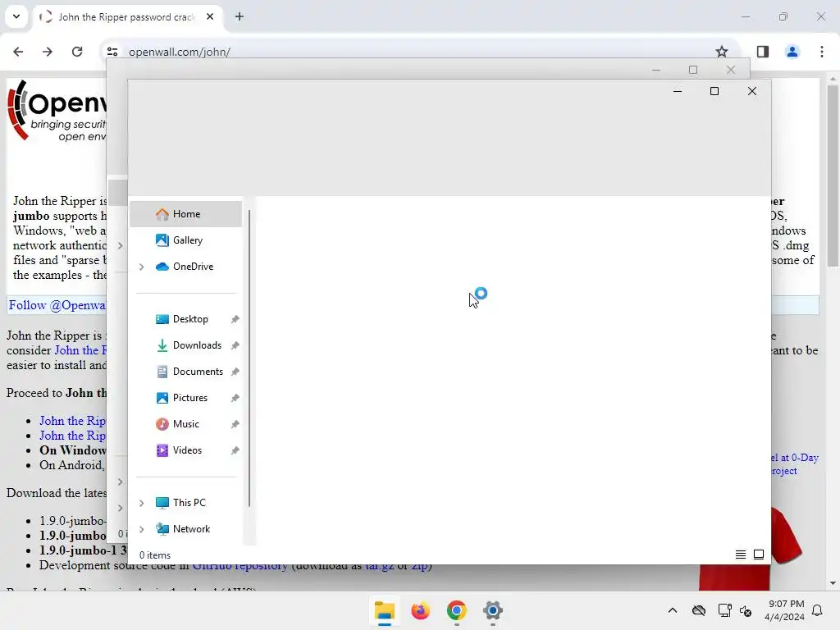
Task: Open the Chrome profile menu
Action: click(x=792, y=52)
